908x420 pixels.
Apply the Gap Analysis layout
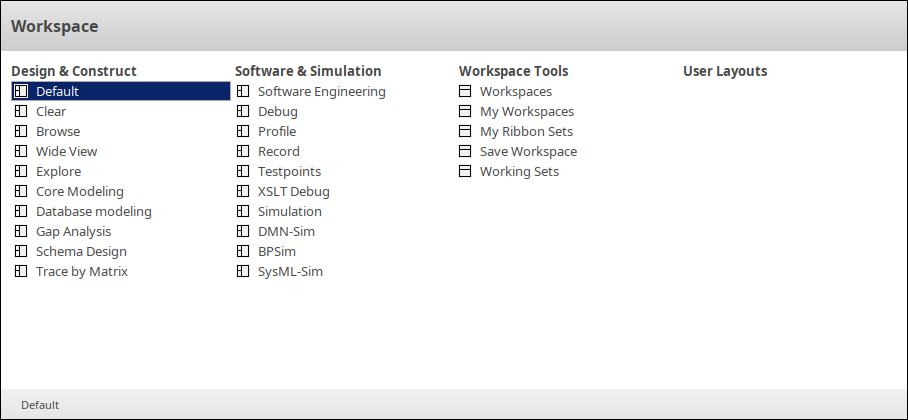(74, 232)
